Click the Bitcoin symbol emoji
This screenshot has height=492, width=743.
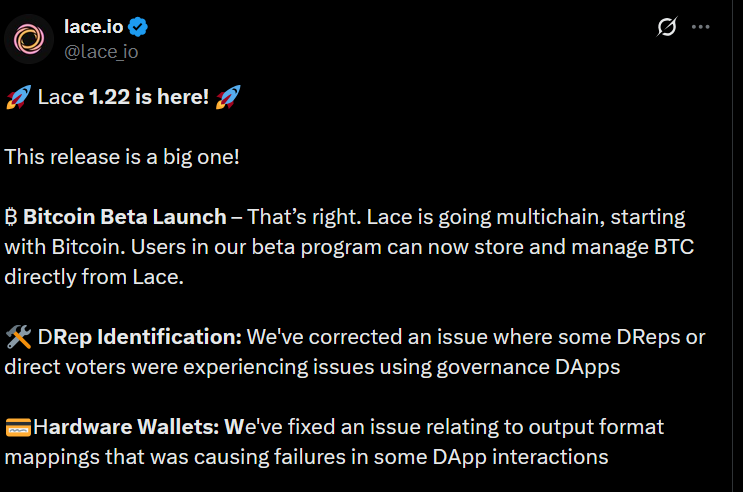point(12,217)
